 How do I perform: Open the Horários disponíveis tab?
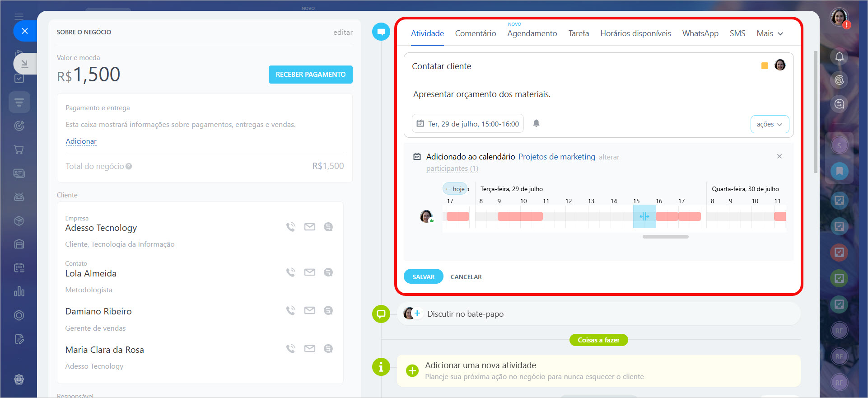coord(635,33)
